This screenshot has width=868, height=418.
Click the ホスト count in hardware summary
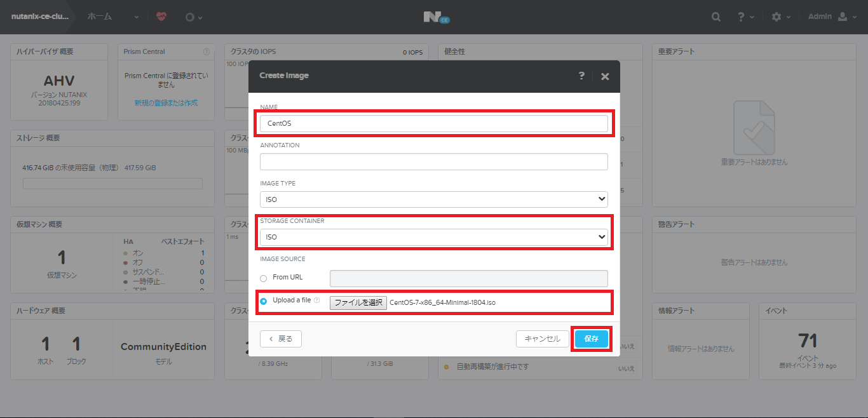45,350
